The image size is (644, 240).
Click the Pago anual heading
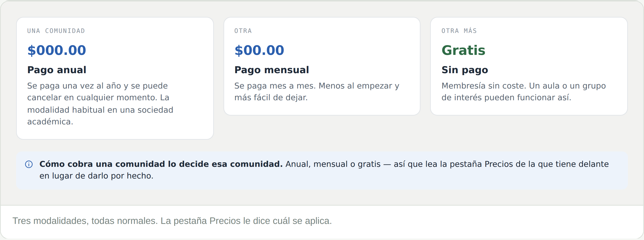coord(57,70)
